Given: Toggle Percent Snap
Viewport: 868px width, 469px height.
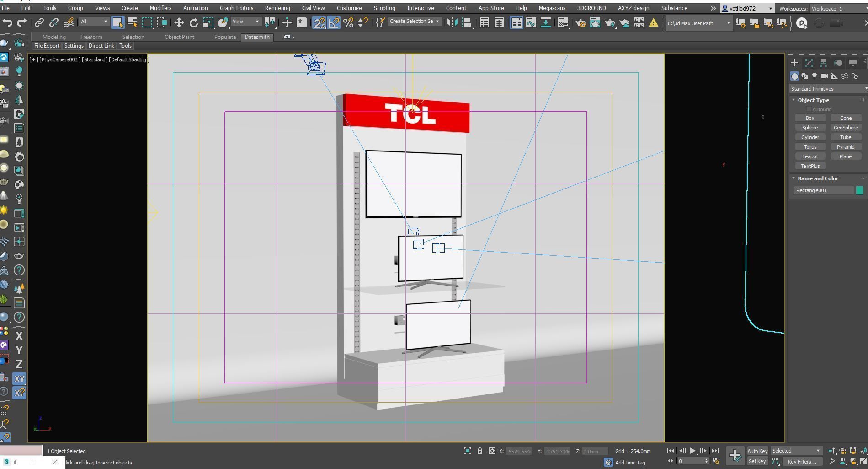Looking at the screenshot, I should click(348, 22).
